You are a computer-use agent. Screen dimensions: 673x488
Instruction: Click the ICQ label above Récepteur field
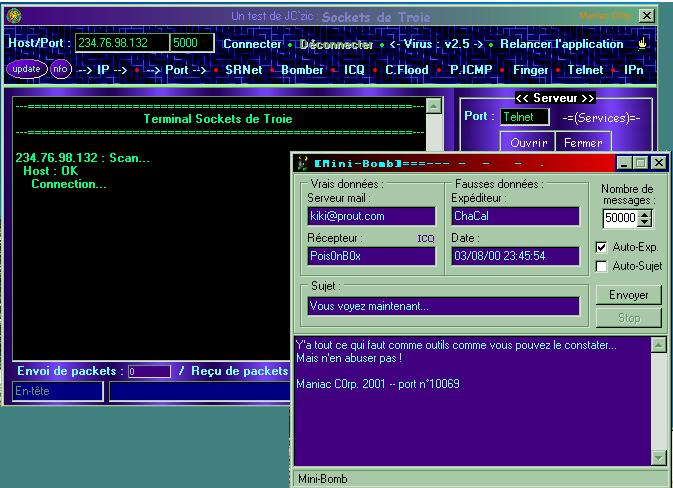(425, 239)
